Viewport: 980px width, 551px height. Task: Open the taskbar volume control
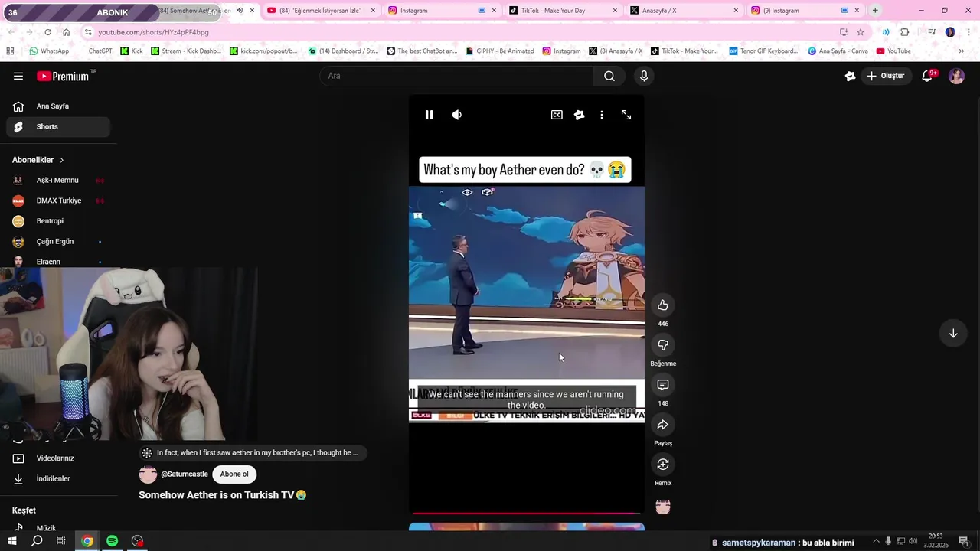click(x=913, y=542)
